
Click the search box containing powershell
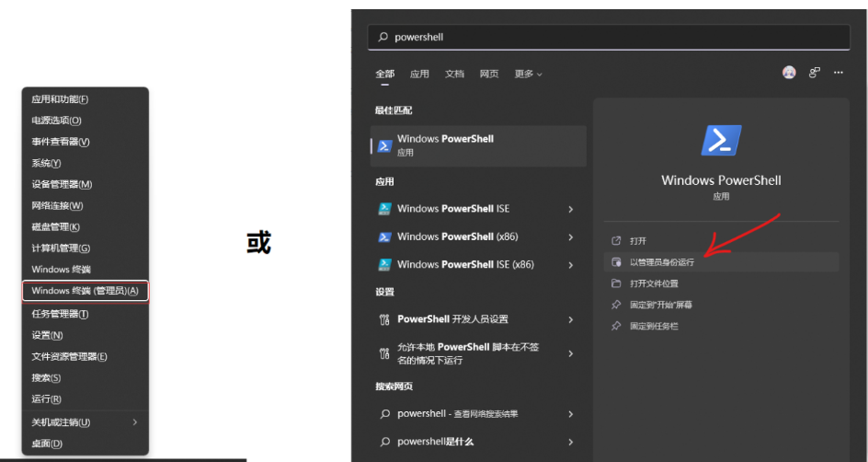click(x=609, y=37)
